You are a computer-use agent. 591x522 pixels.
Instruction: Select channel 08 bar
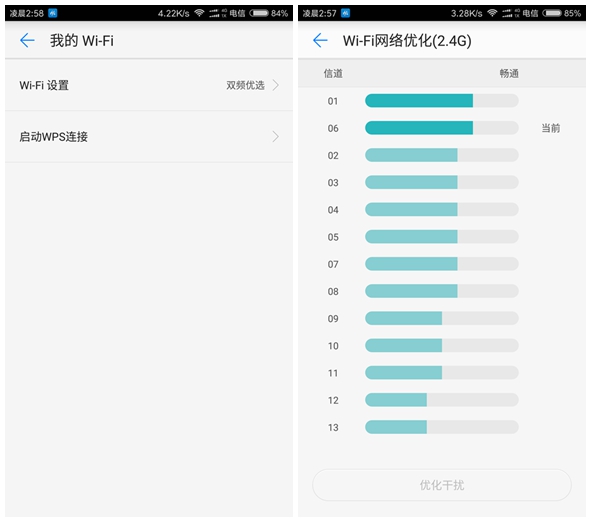tap(442, 291)
